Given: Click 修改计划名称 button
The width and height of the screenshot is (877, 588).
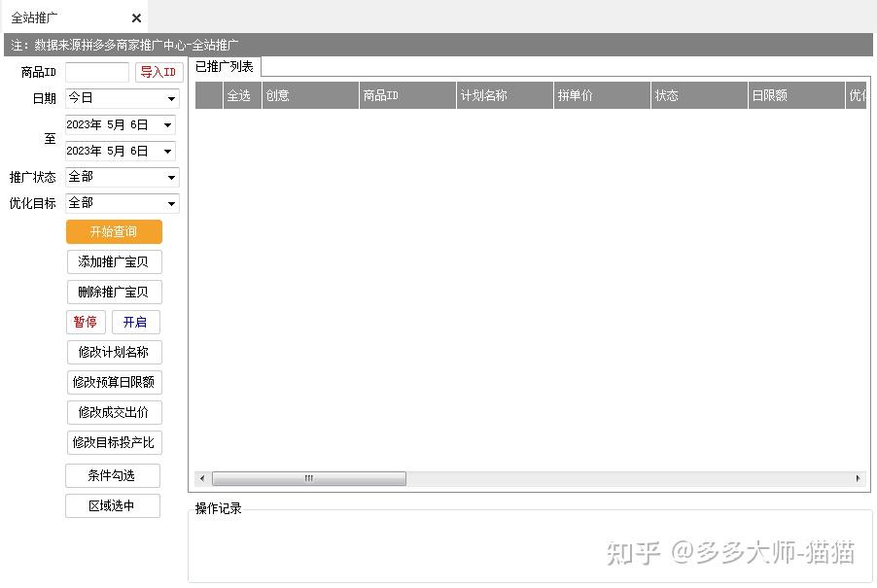Looking at the screenshot, I should pos(114,352).
